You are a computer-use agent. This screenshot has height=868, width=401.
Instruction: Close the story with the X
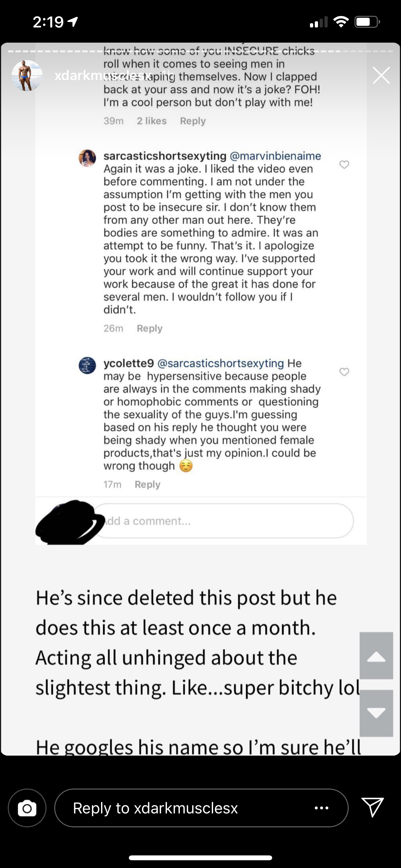click(381, 75)
